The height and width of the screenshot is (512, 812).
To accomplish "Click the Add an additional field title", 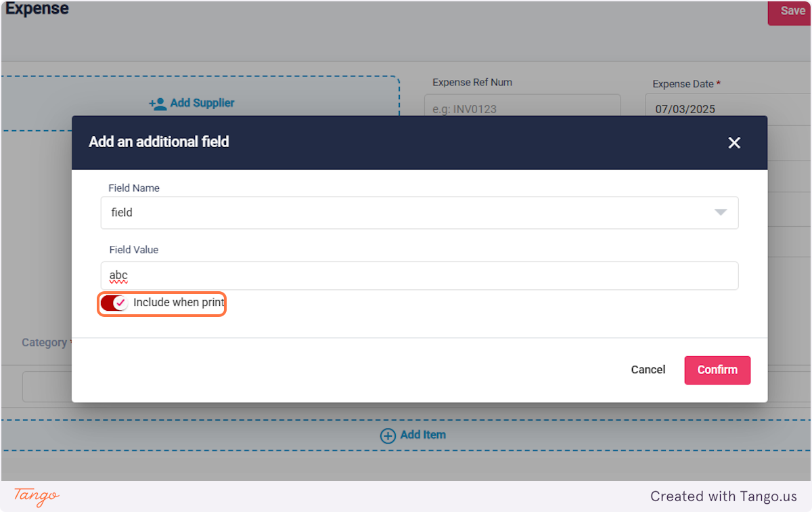I will (159, 142).
